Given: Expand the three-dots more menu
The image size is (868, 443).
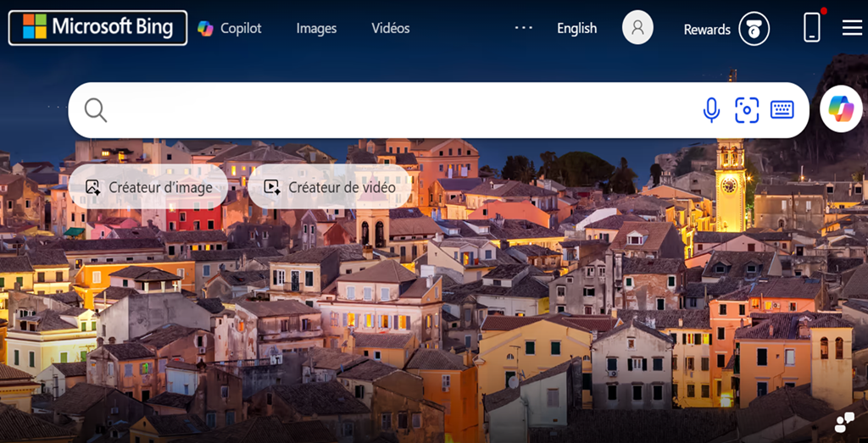Looking at the screenshot, I should 524,28.
